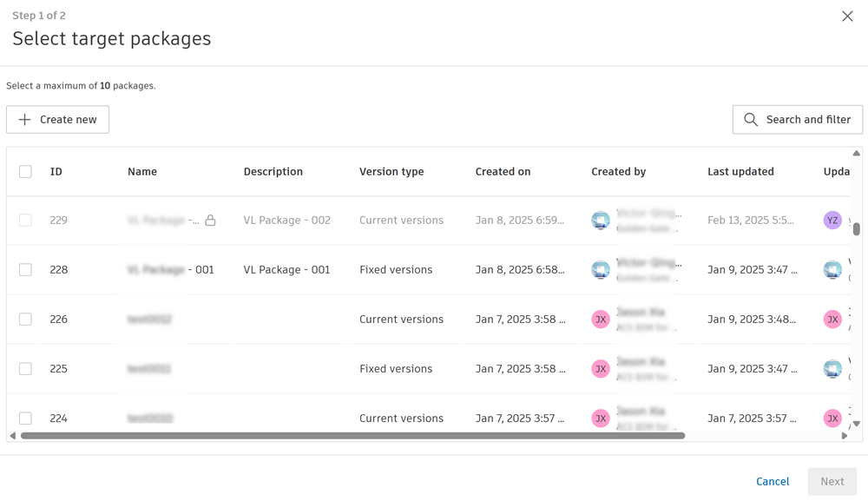Click creator avatar for package 228
Image resolution: width=868 pixels, height=501 pixels.
point(601,270)
